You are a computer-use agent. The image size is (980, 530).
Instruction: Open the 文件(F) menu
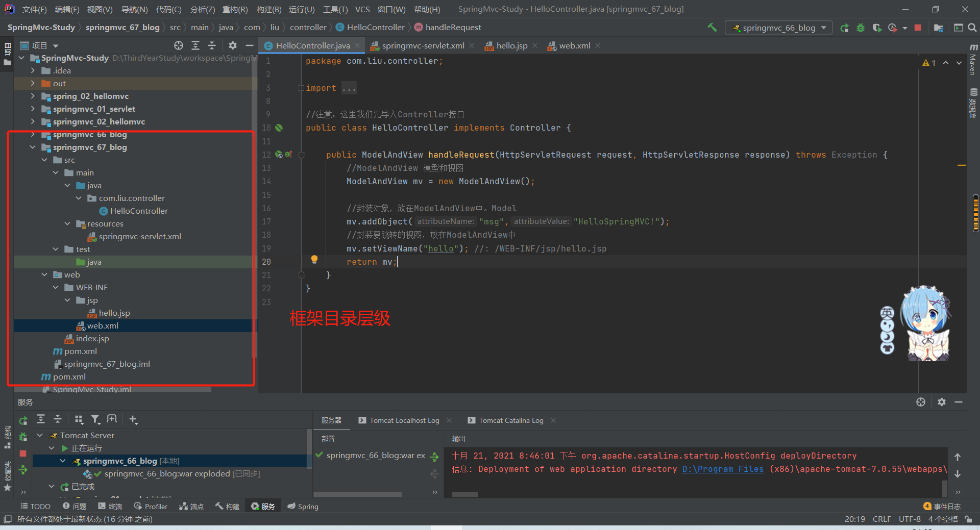pos(34,9)
